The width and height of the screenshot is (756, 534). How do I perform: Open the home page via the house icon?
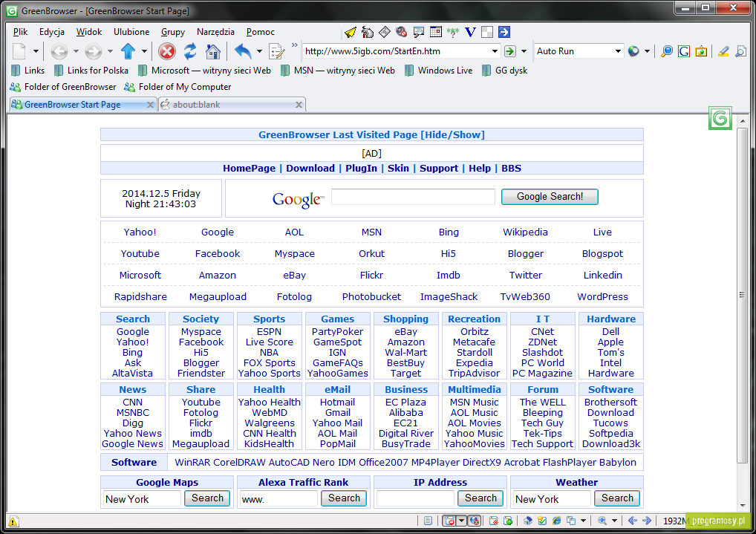point(212,51)
